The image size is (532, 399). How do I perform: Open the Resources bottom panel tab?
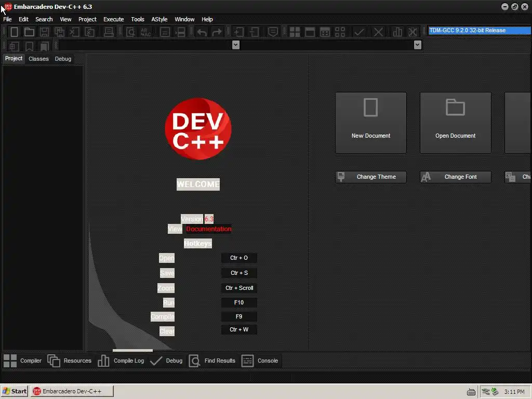point(70,361)
